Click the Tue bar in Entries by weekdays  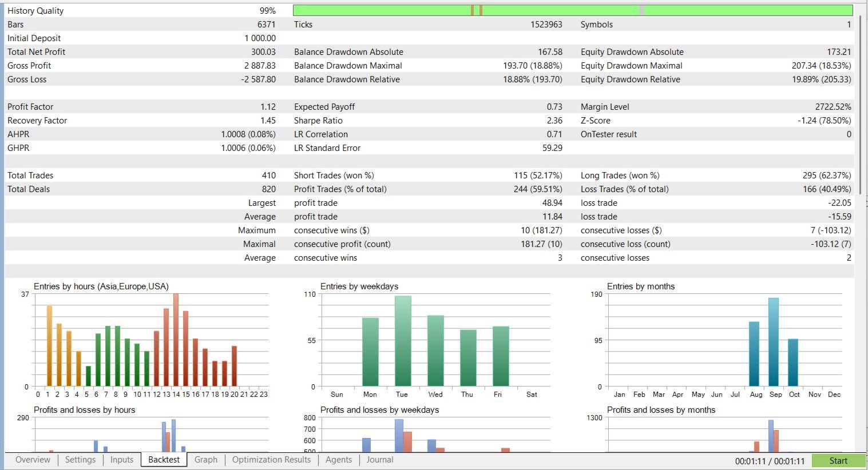point(403,341)
